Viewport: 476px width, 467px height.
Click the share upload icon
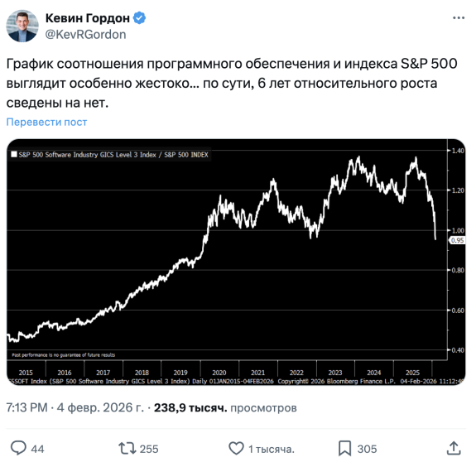(454, 448)
